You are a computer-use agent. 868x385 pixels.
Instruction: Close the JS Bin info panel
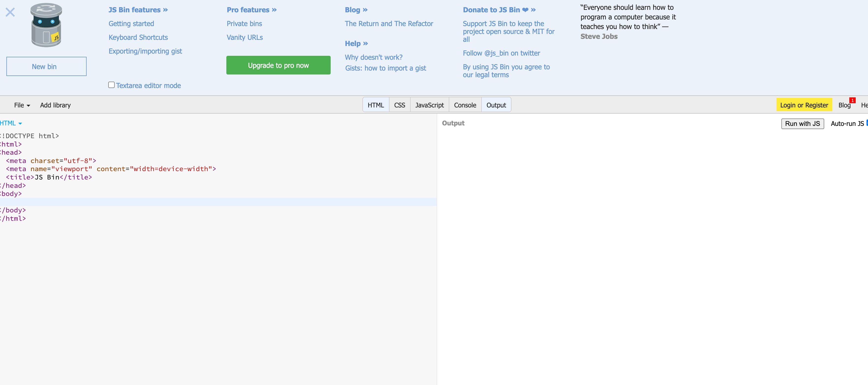[10, 13]
